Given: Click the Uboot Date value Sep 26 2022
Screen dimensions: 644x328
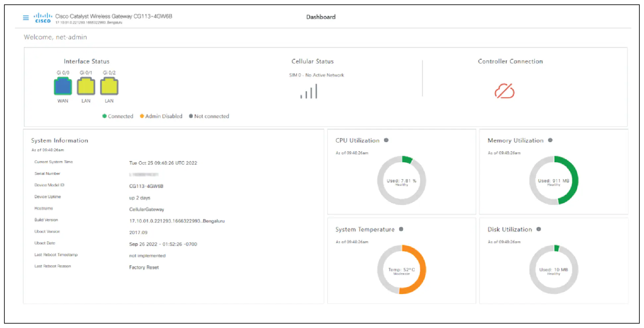Looking at the screenshot, I should pyautogui.click(x=163, y=244).
